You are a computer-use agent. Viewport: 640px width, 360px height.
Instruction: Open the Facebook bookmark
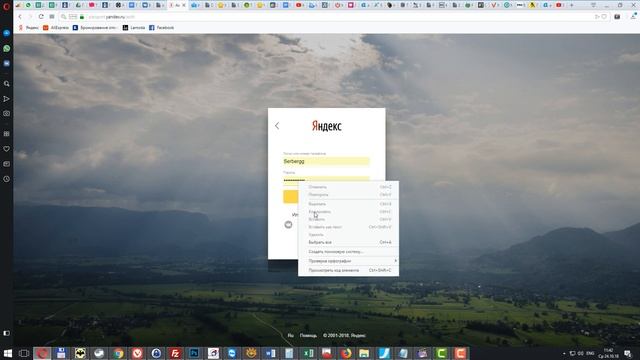coord(162,28)
